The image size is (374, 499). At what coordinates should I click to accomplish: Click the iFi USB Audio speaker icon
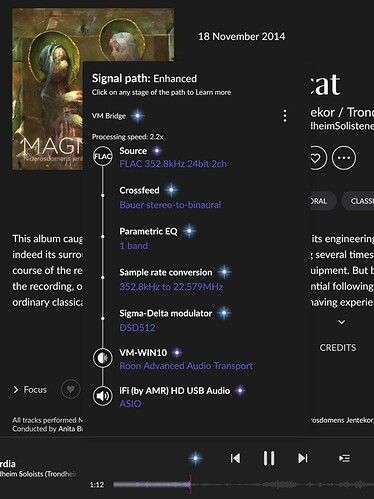click(x=102, y=396)
